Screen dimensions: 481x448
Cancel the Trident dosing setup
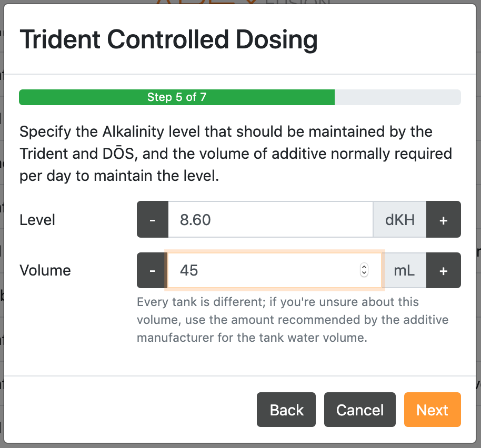[360, 410]
